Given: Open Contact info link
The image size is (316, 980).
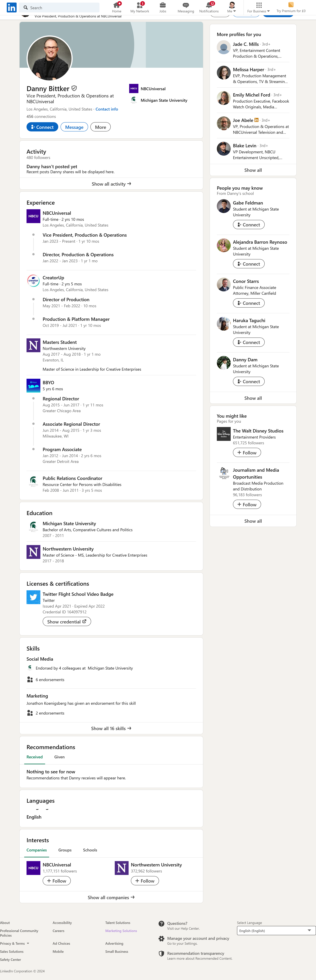Looking at the screenshot, I should (107, 109).
